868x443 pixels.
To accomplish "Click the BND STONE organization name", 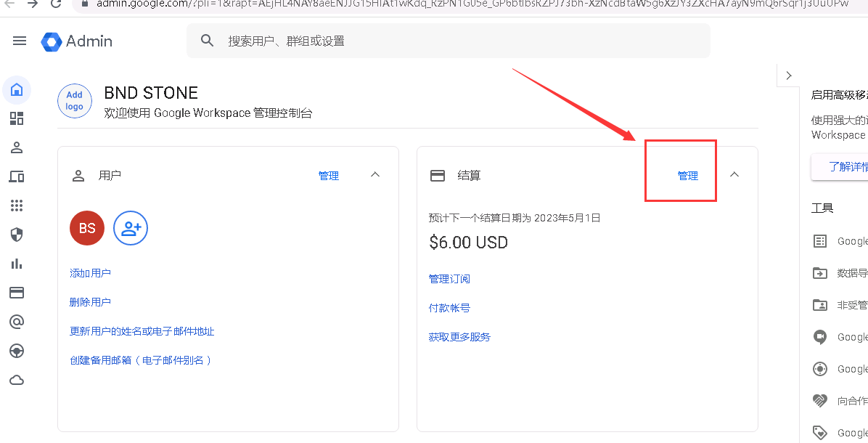I will click(x=151, y=92).
